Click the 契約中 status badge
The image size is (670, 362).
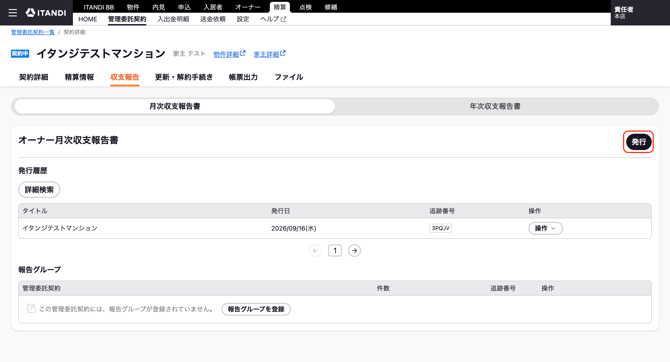click(20, 54)
